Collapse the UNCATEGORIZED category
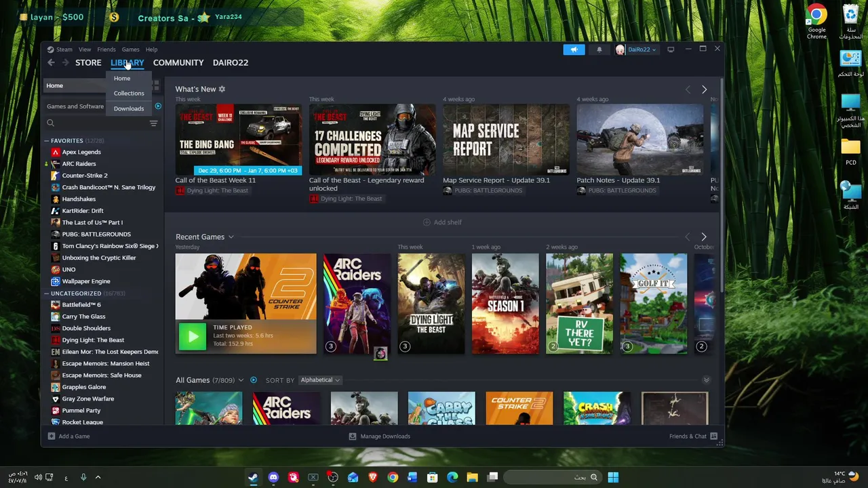The width and height of the screenshot is (868, 488). pyautogui.click(x=47, y=293)
